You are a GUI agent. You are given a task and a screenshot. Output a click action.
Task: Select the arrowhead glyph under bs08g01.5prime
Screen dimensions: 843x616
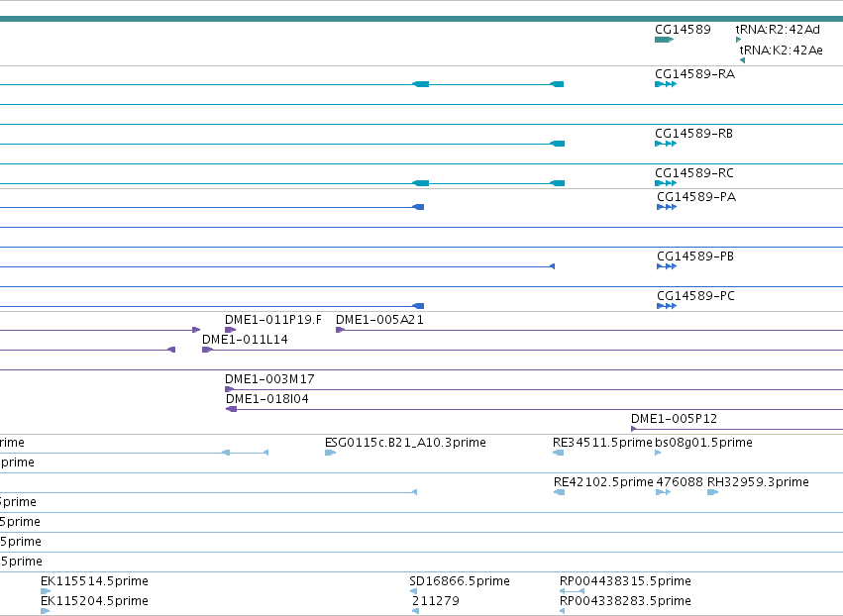(658, 453)
